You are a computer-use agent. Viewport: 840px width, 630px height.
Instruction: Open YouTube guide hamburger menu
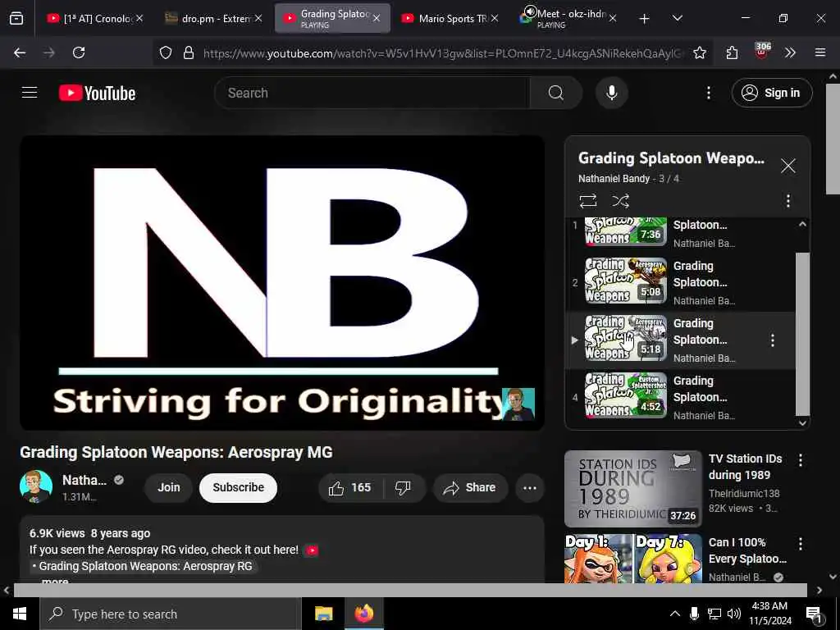[x=30, y=93]
